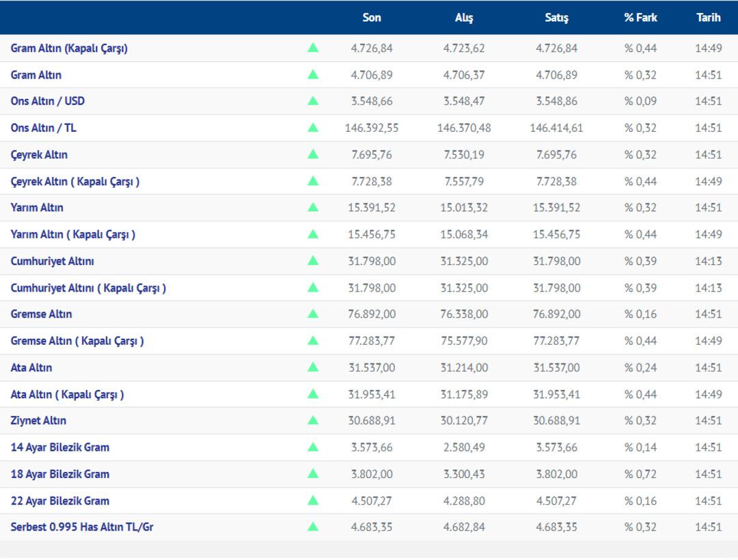Click the green up arrow for Ziynet Altın
This screenshot has height=560, width=738.
(x=313, y=421)
